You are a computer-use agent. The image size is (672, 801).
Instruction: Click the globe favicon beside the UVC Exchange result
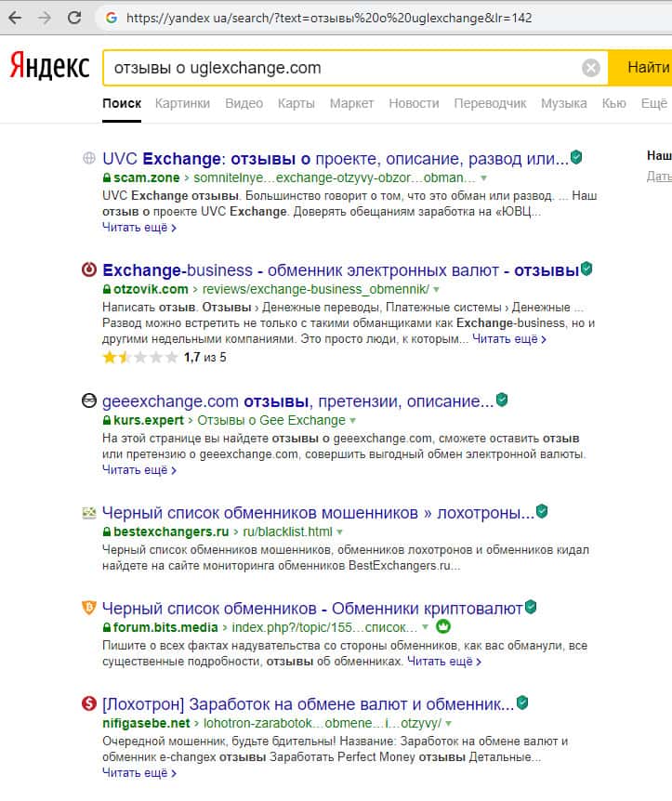click(89, 158)
